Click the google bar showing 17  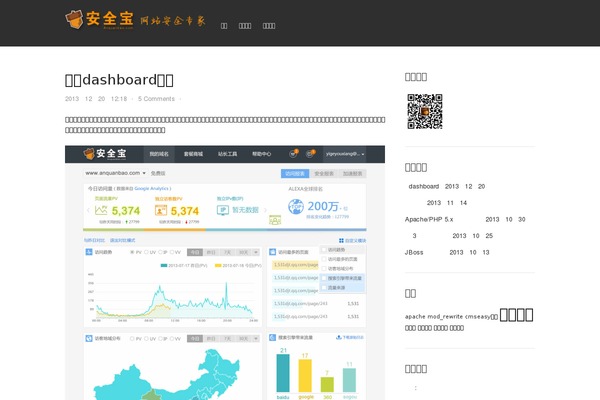pos(305,376)
